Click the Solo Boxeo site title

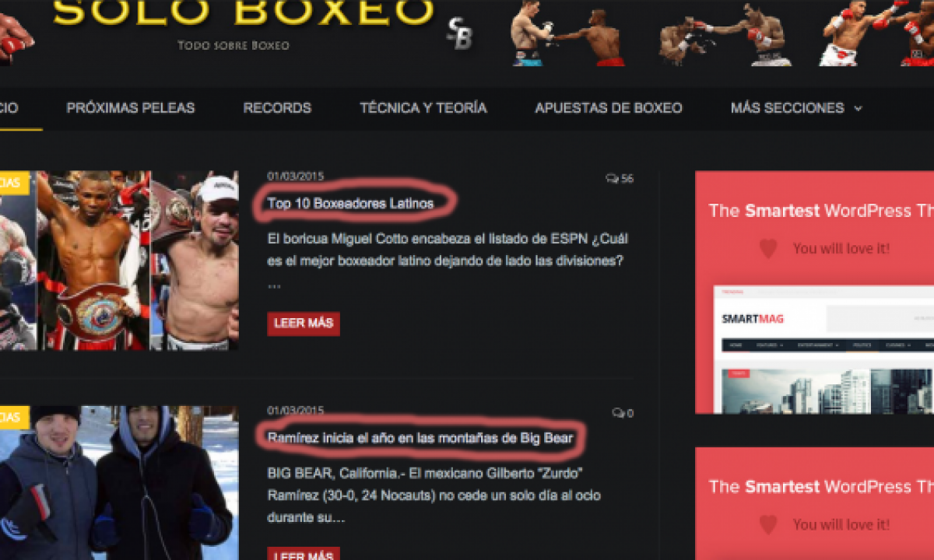(x=244, y=12)
